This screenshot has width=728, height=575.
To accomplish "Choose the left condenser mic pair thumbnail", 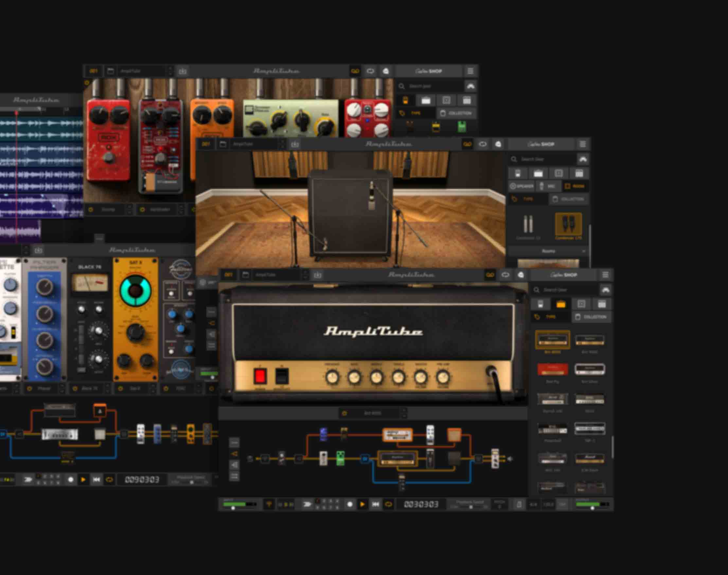I will [x=528, y=224].
